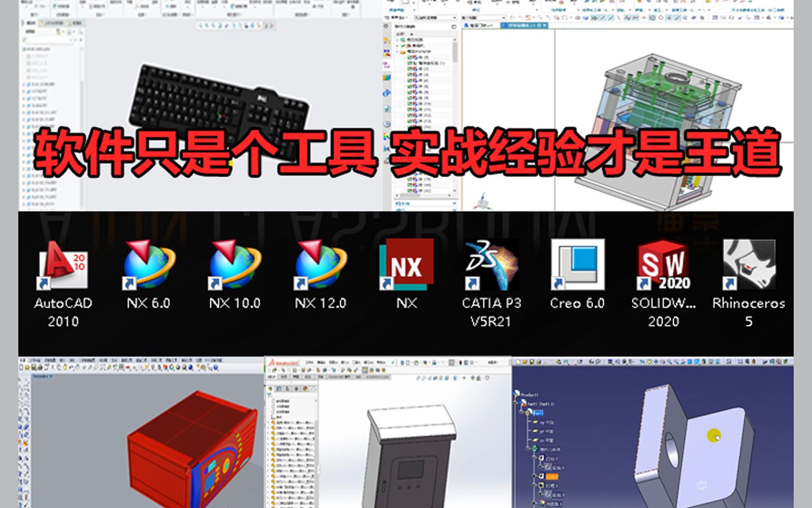Launch the Creo 6.0 shortcut
Viewport: 812px width, 508px height.
578,275
